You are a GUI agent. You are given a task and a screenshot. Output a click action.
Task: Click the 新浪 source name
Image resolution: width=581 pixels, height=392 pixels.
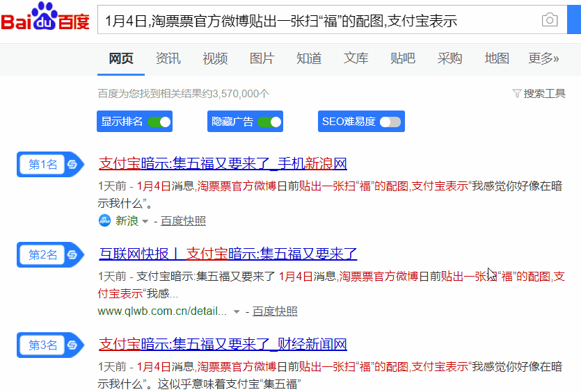pyautogui.click(x=127, y=221)
